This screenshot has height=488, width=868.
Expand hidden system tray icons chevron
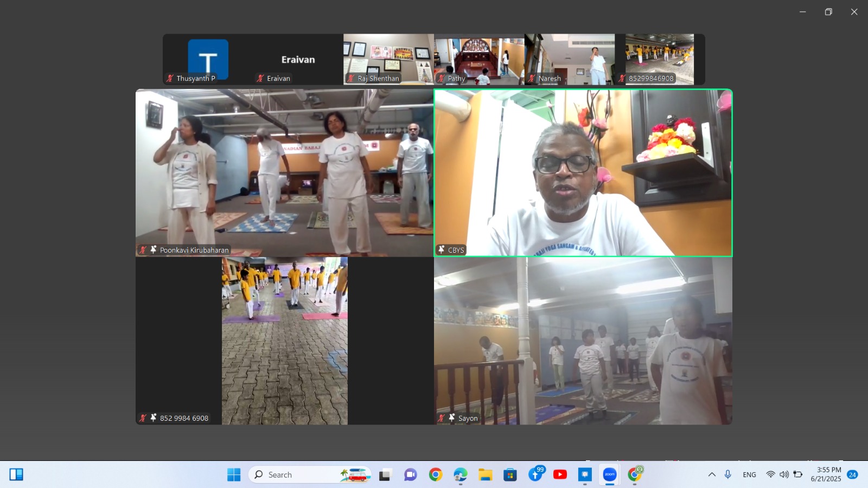(712, 475)
